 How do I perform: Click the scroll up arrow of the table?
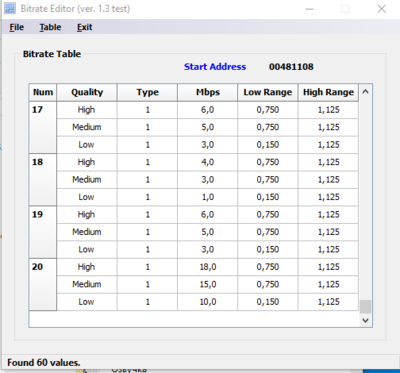tap(365, 92)
